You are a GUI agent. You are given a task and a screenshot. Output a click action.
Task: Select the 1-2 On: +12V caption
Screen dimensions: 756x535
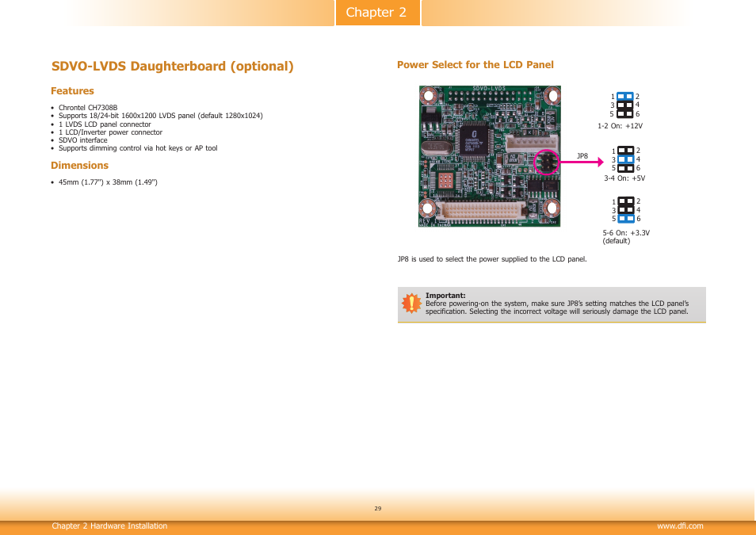point(620,126)
